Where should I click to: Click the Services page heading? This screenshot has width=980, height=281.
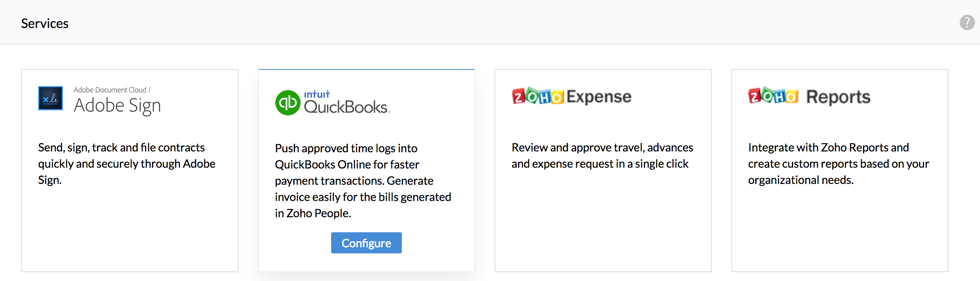(x=45, y=24)
